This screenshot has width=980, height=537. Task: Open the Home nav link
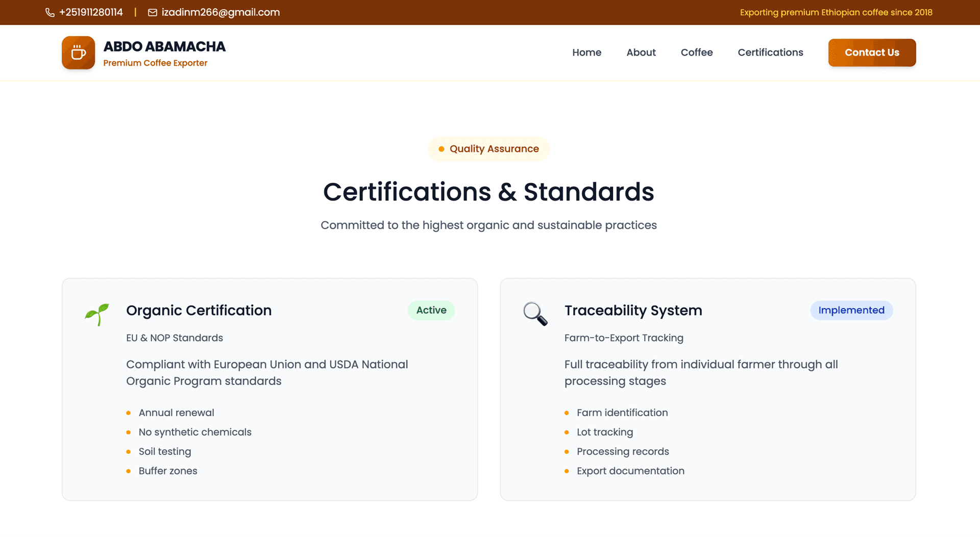(x=586, y=53)
